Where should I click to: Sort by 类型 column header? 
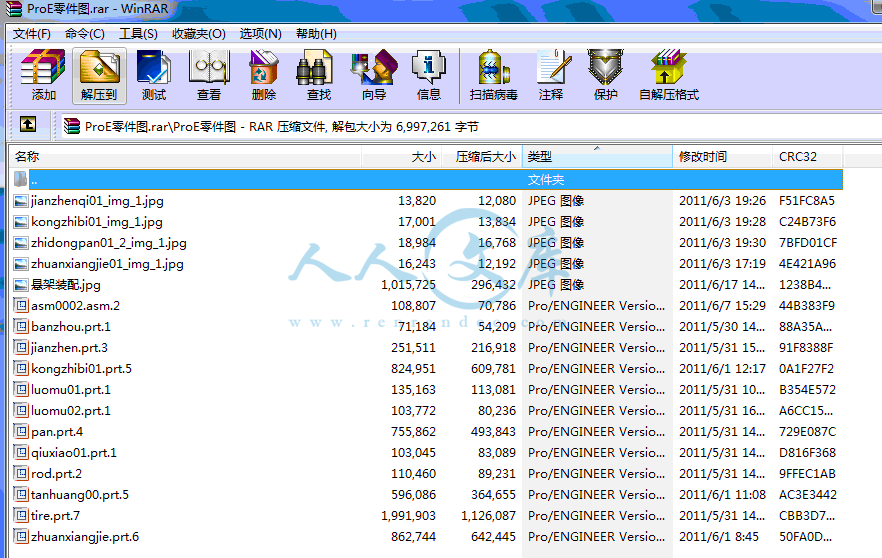pos(597,156)
